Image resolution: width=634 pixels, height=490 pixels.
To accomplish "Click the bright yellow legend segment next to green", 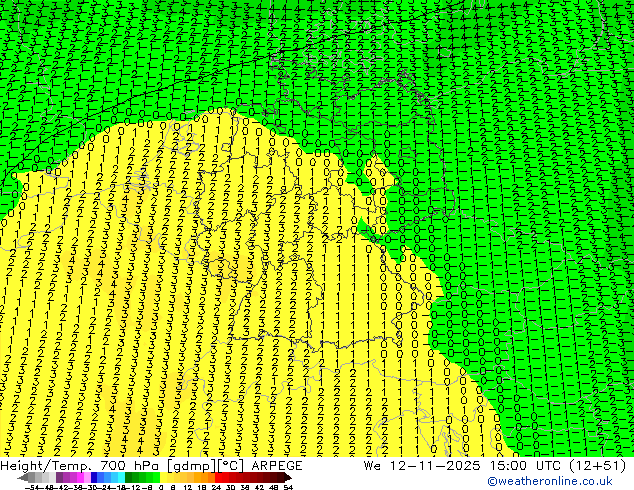I will coord(163,477).
